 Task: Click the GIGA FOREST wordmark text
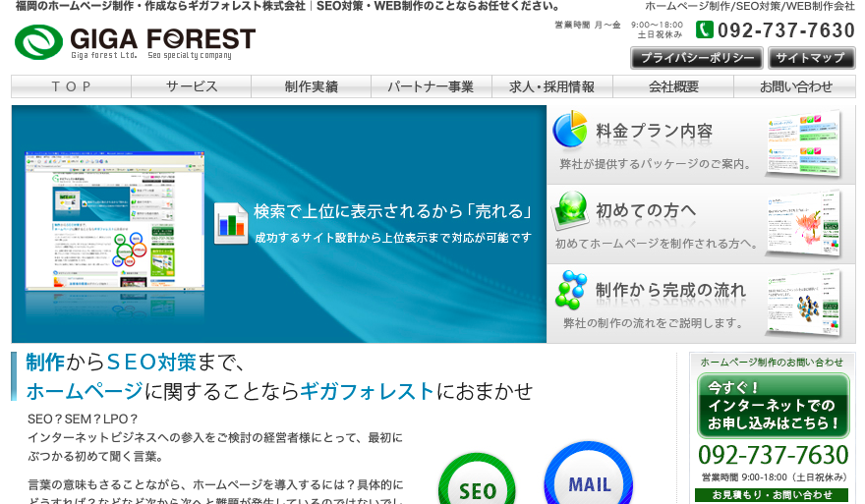click(163, 38)
